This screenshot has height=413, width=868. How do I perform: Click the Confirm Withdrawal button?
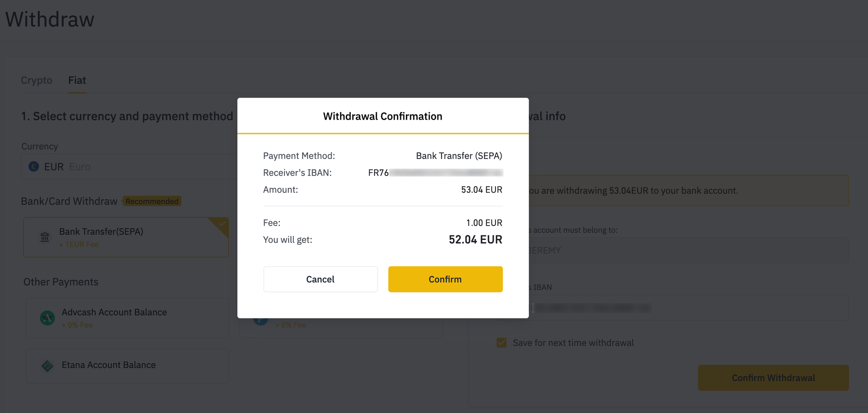click(773, 378)
